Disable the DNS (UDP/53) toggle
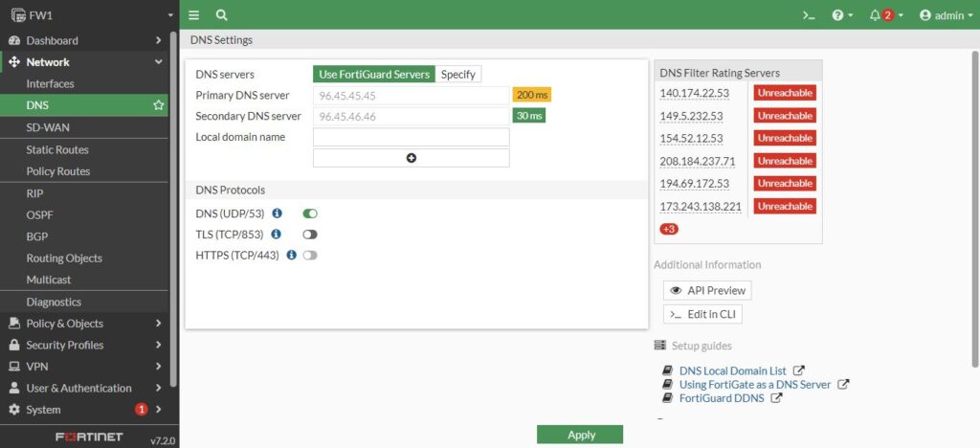 (x=310, y=213)
